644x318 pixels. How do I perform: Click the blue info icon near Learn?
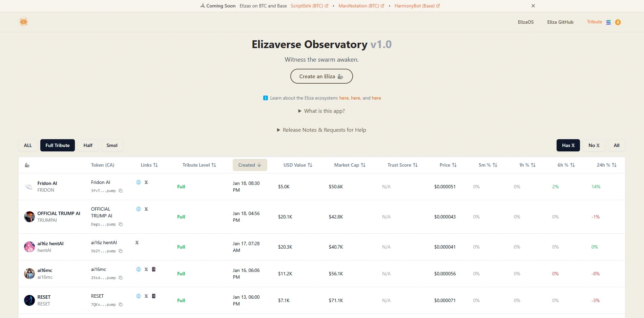click(266, 98)
